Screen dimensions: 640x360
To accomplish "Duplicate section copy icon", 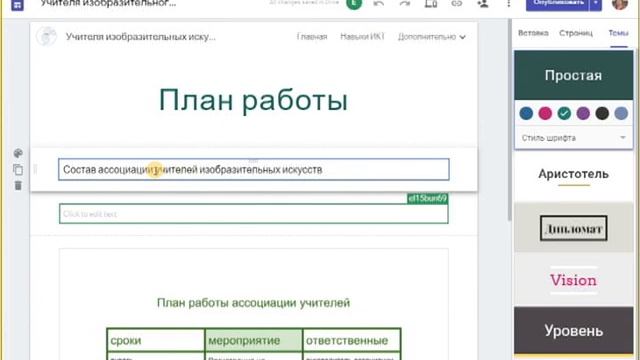I will coord(18,169).
